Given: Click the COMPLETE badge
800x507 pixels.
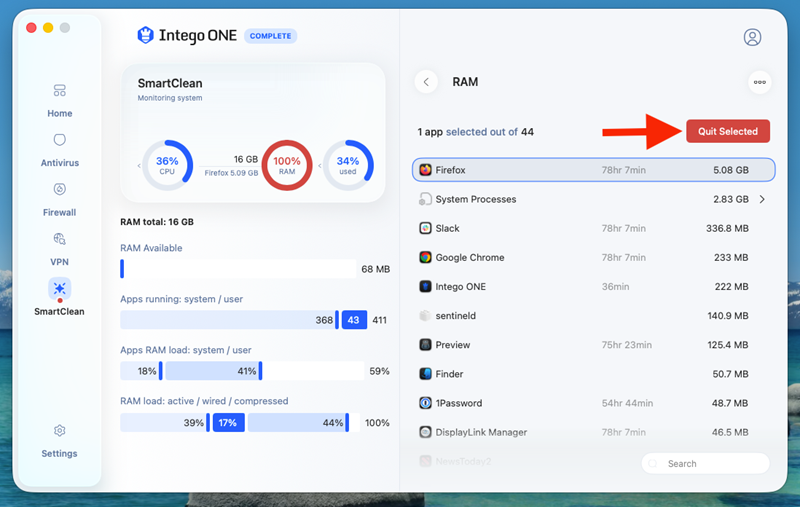Looking at the screenshot, I should pos(270,36).
